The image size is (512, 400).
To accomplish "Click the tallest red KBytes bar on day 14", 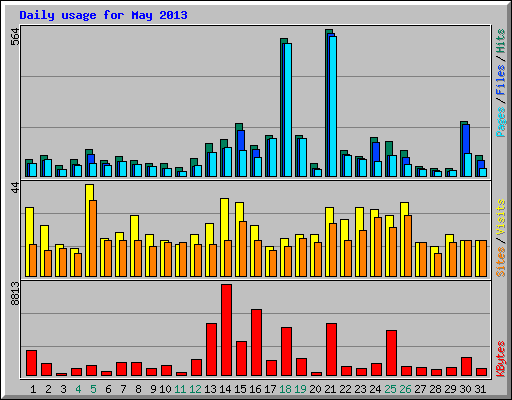I will (x=226, y=330).
